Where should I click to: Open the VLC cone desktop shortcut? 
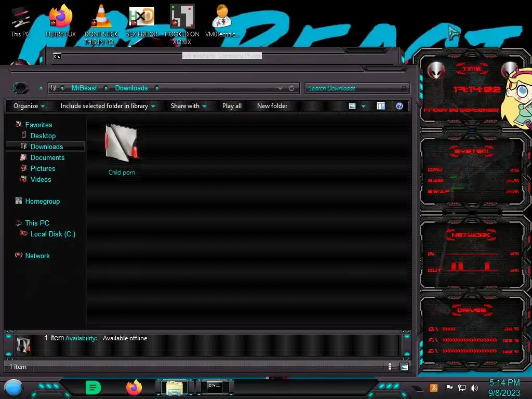pyautogui.click(x=101, y=24)
